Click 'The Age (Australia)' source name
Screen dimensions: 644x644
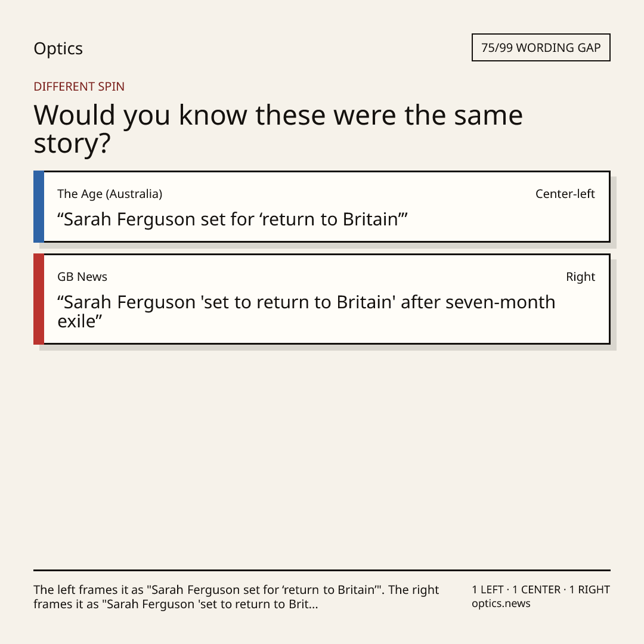pos(110,194)
